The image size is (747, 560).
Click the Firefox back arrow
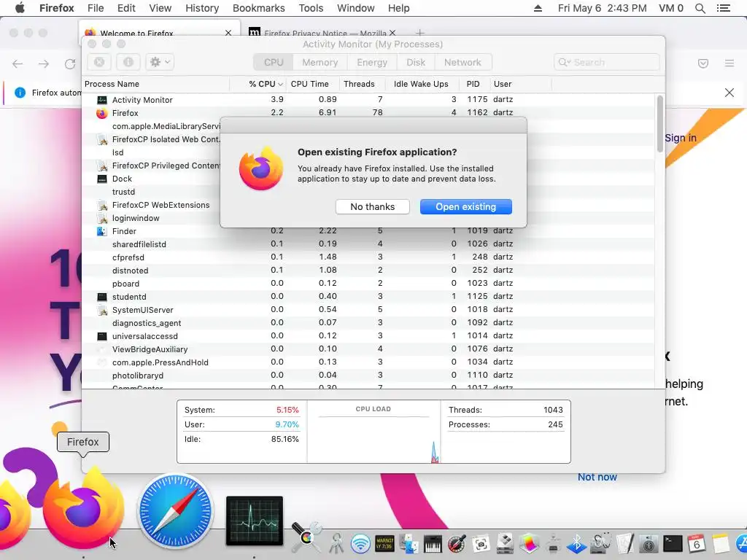pos(18,64)
